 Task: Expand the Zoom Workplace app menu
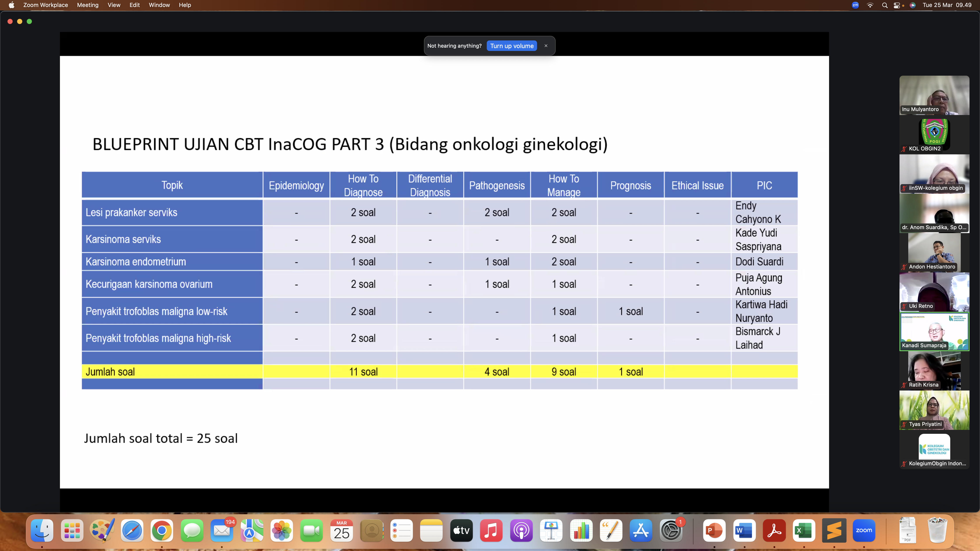coord(45,5)
